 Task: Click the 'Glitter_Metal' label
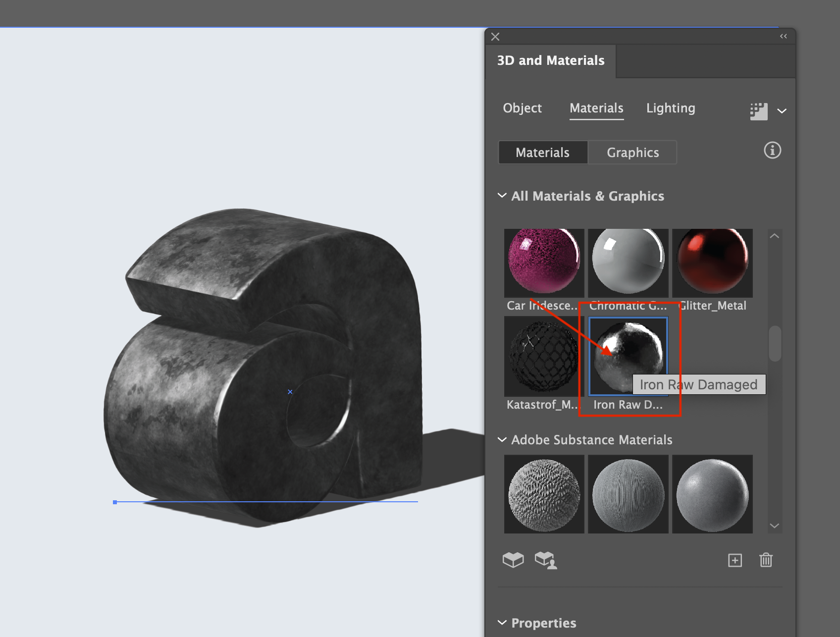click(x=713, y=306)
